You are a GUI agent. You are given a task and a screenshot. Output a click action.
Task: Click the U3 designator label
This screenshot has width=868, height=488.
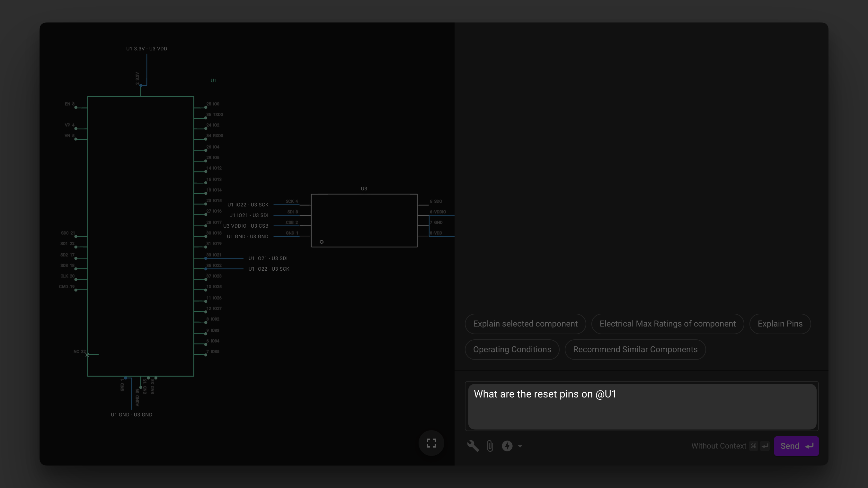tap(364, 188)
